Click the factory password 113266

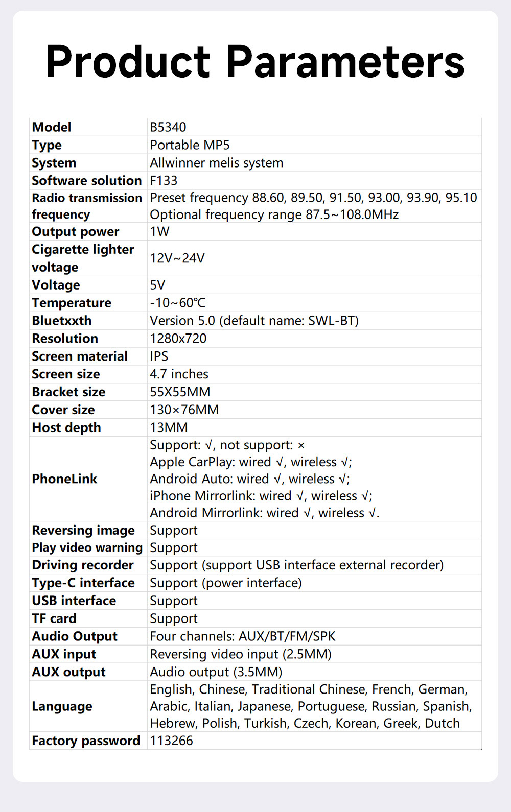pyautogui.click(x=171, y=741)
